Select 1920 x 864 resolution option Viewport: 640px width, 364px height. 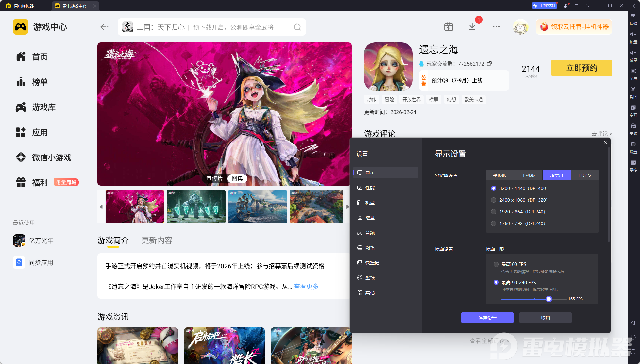pyautogui.click(x=494, y=212)
